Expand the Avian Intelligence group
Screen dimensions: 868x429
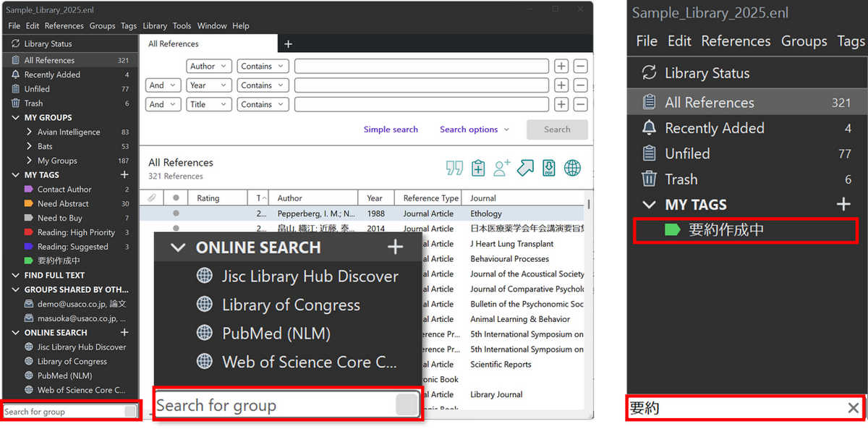pyautogui.click(x=29, y=132)
